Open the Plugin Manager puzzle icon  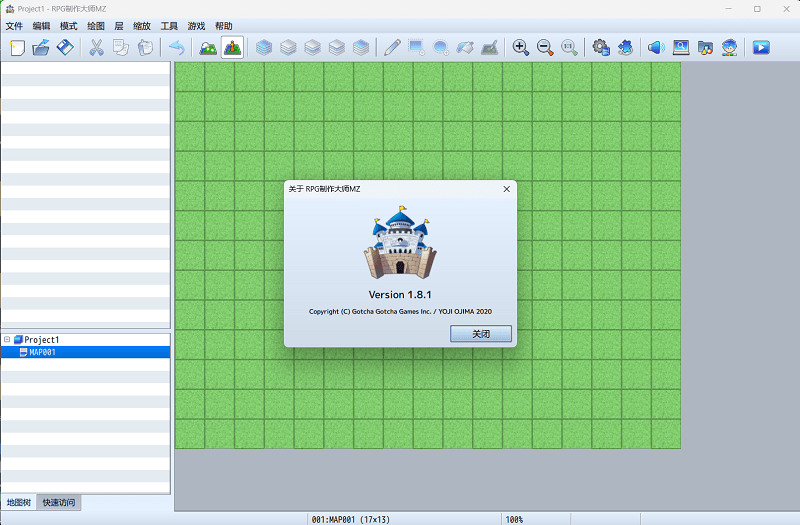625,47
